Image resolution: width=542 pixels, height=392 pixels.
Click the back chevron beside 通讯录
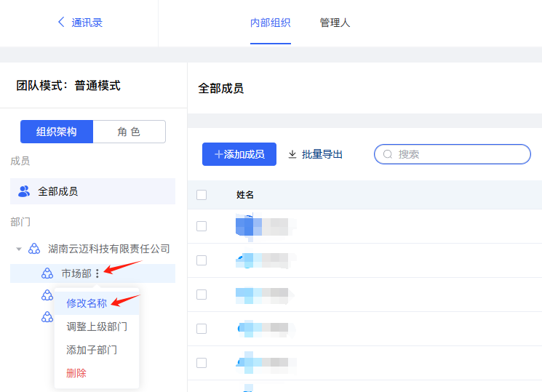tap(61, 23)
